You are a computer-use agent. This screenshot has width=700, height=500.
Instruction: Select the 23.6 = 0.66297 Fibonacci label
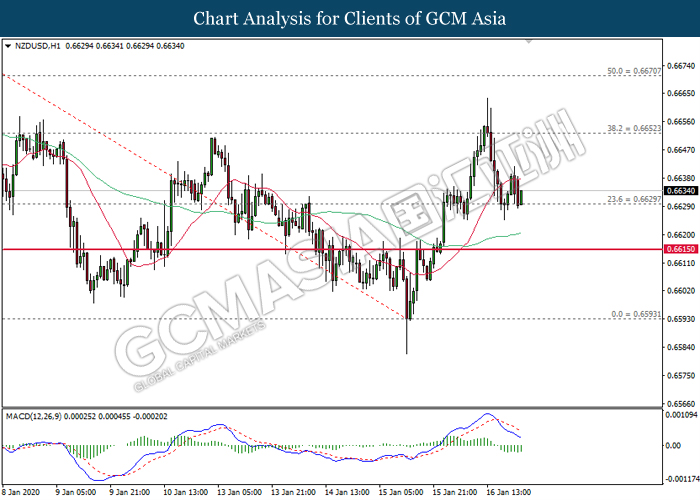tap(634, 199)
